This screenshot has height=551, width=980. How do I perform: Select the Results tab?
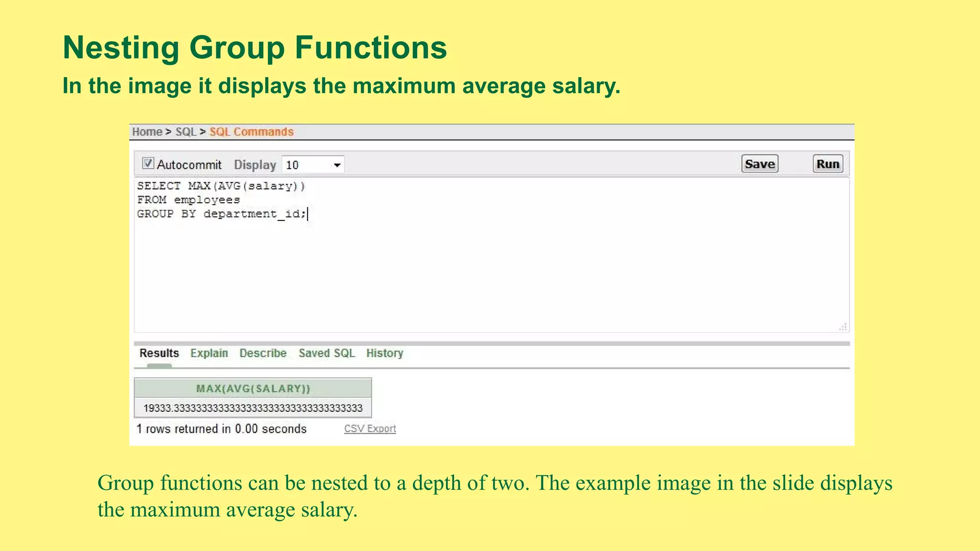point(159,353)
